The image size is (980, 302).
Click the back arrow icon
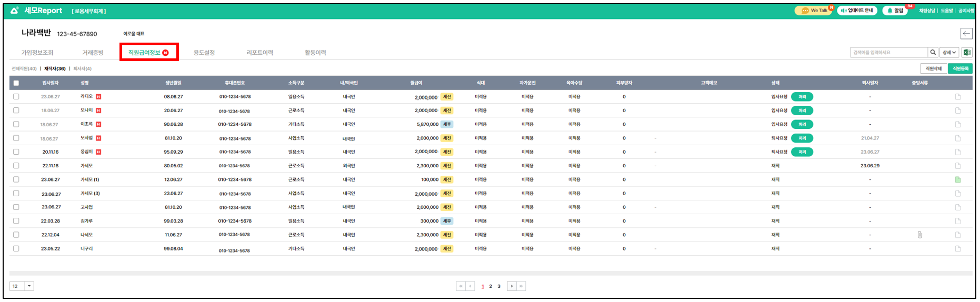click(x=966, y=34)
